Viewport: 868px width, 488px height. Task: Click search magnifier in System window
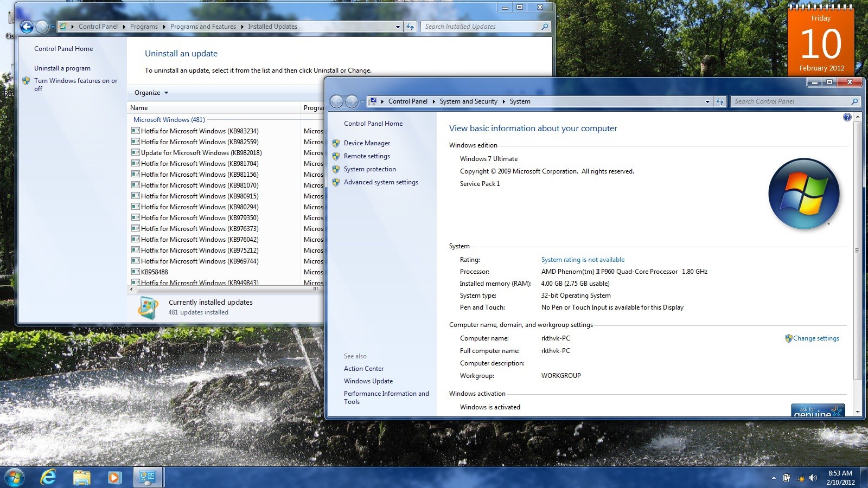(854, 101)
